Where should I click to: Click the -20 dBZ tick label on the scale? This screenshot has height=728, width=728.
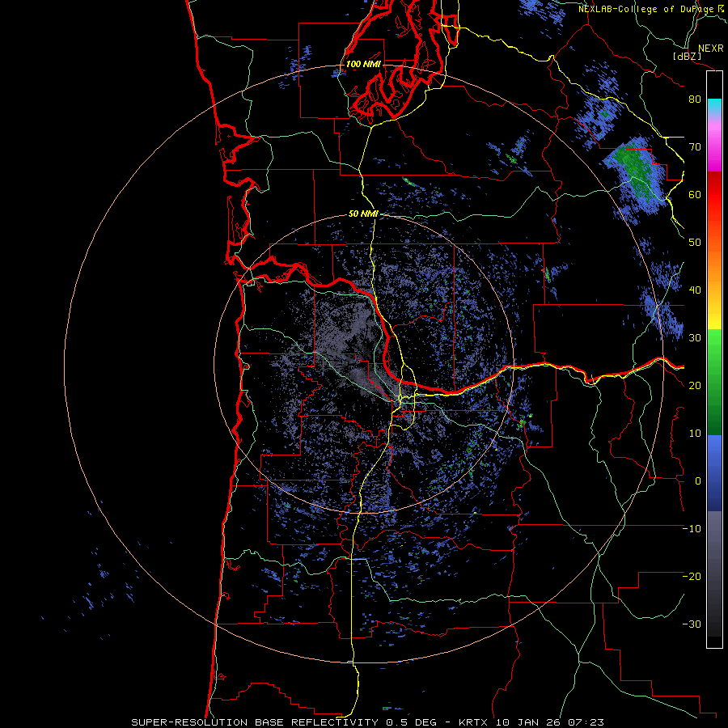click(x=692, y=577)
